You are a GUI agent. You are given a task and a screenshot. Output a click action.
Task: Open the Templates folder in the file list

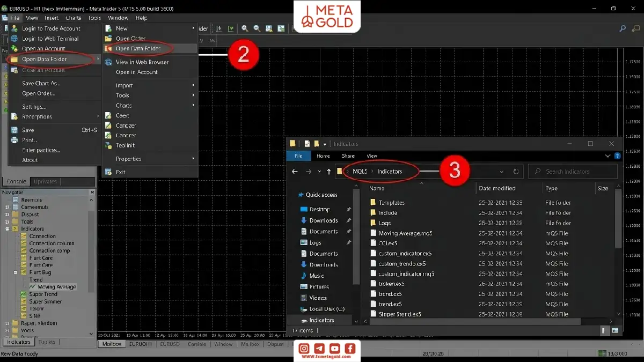tap(392, 203)
